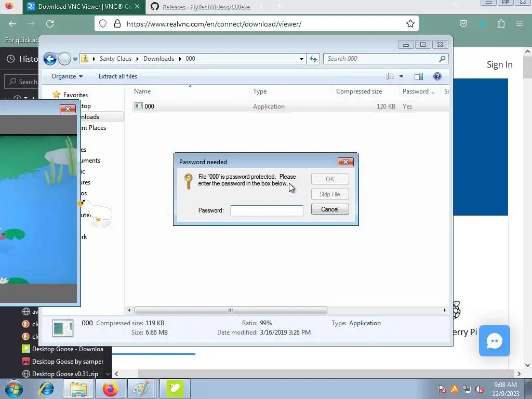Click Skip File in the password dialog
Screen dimensions: 532x399
(330, 194)
